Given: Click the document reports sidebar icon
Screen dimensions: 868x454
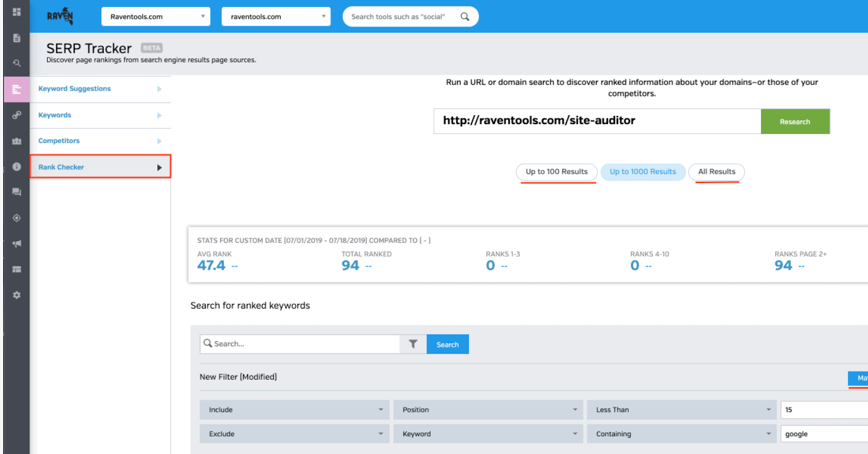Looking at the screenshot, I should pos(17,38).
